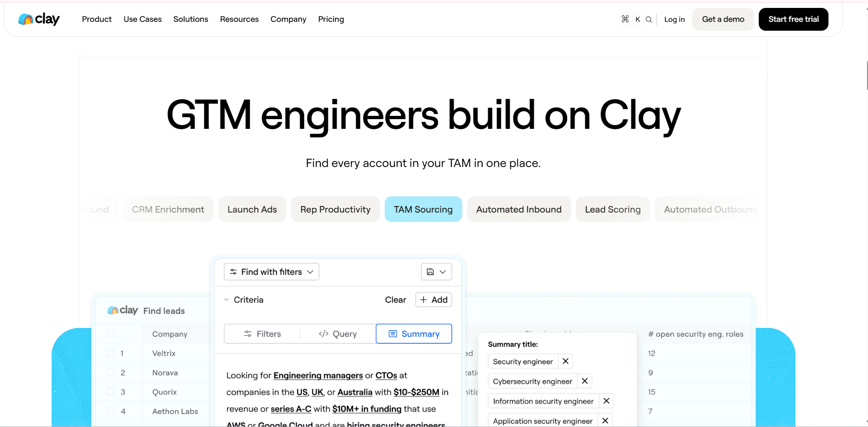
Task: Tick the select-all checkbox in the Company header
Action: coord(111,334)
